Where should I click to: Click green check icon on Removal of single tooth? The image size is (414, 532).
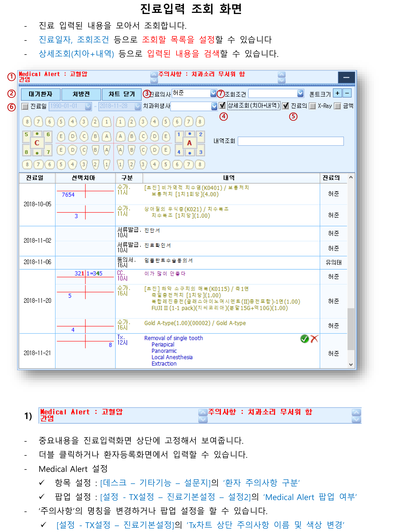pyautogui.click(x=304, y=339)
